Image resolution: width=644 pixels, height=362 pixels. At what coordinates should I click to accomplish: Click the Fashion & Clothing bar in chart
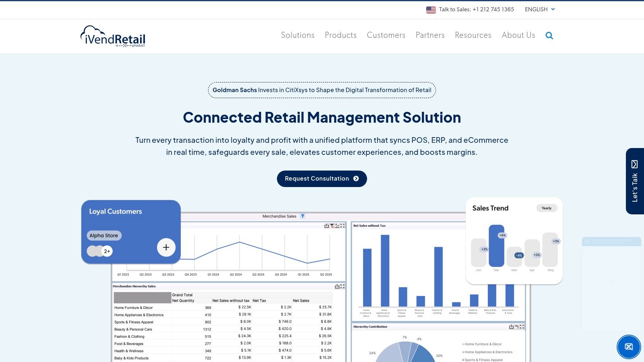pyautogui.click(x=438, y=277)
